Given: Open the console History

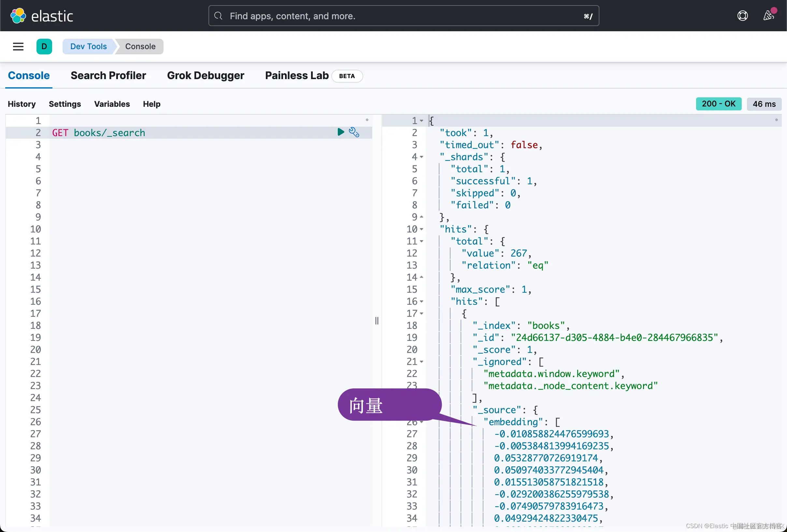Looking at the screenshot, I should [x=22, y=104].
